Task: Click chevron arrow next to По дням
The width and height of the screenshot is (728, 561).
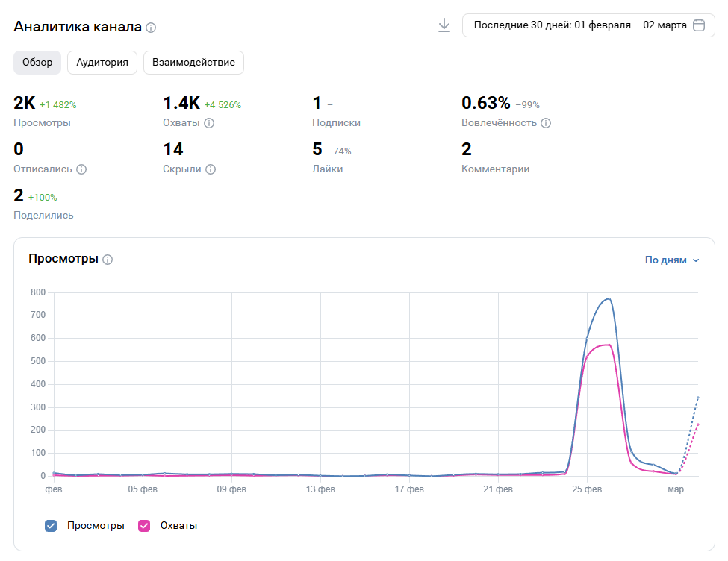Action: [696, 260]
